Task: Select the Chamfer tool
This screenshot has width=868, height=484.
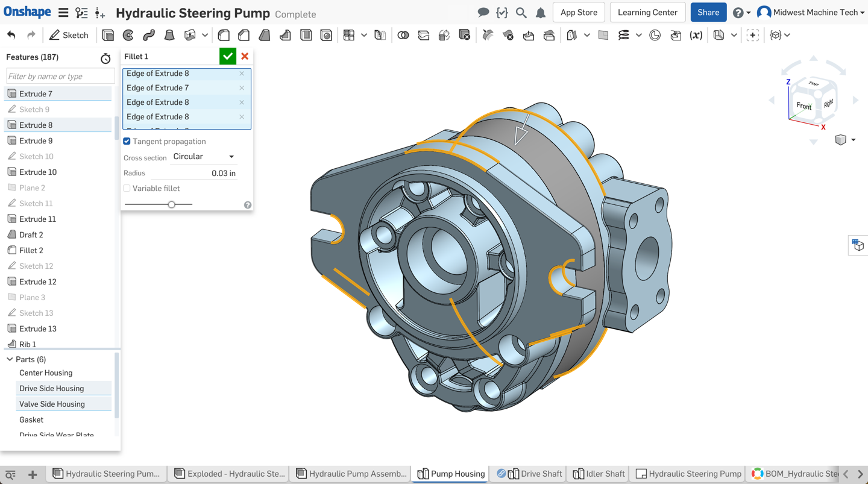Action: pyautogui.click(x=244, y=35)
